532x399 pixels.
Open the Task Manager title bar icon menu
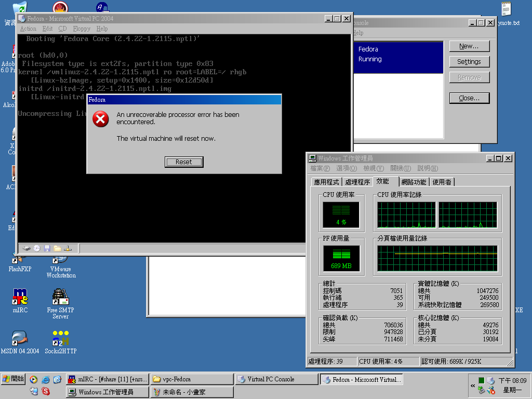point(312,158)
